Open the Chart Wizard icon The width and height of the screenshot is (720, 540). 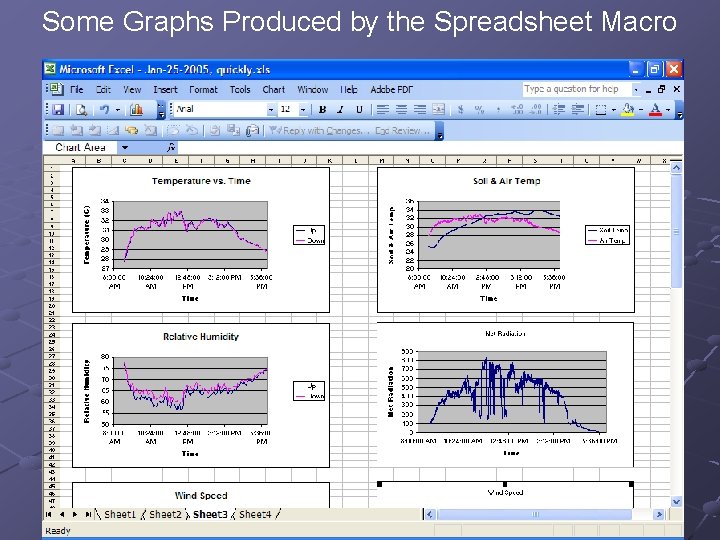coord(136,110)
